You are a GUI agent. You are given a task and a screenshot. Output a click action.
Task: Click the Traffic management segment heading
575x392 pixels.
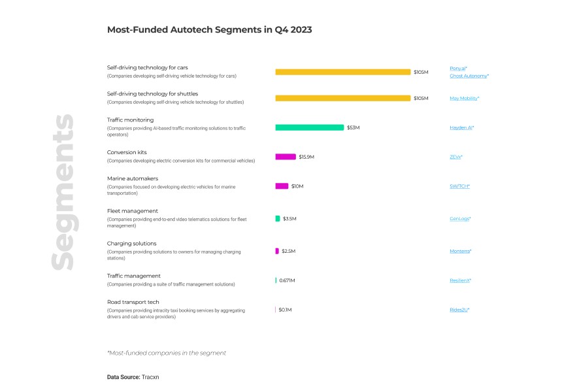pyautogui.click(x=133, y=276)
